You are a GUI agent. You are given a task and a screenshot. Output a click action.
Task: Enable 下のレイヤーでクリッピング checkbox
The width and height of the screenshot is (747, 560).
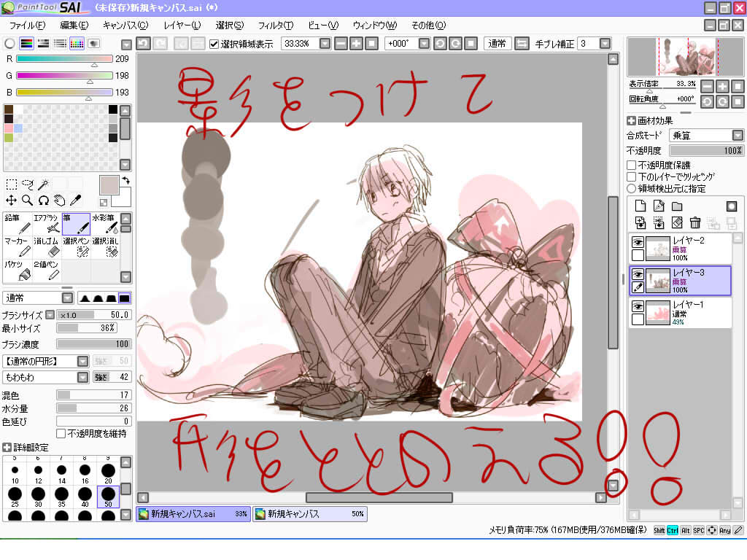click(x=632, y=176)
